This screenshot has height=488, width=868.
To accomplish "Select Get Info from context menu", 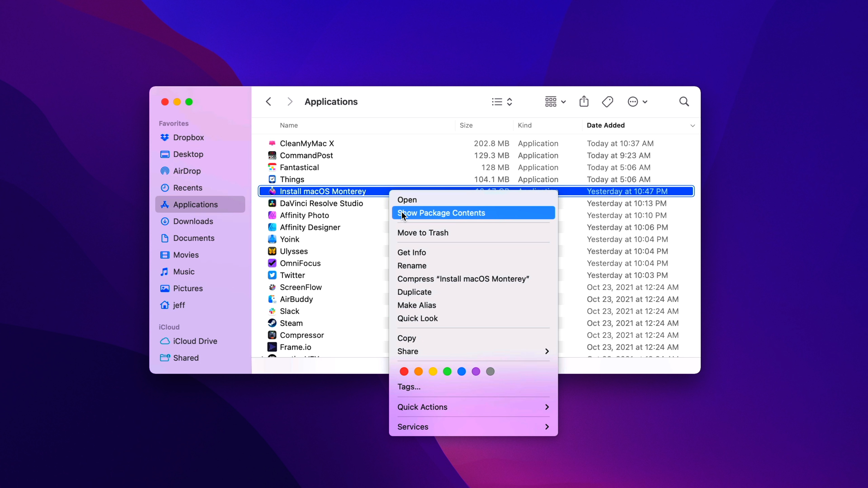I will 411,253.
